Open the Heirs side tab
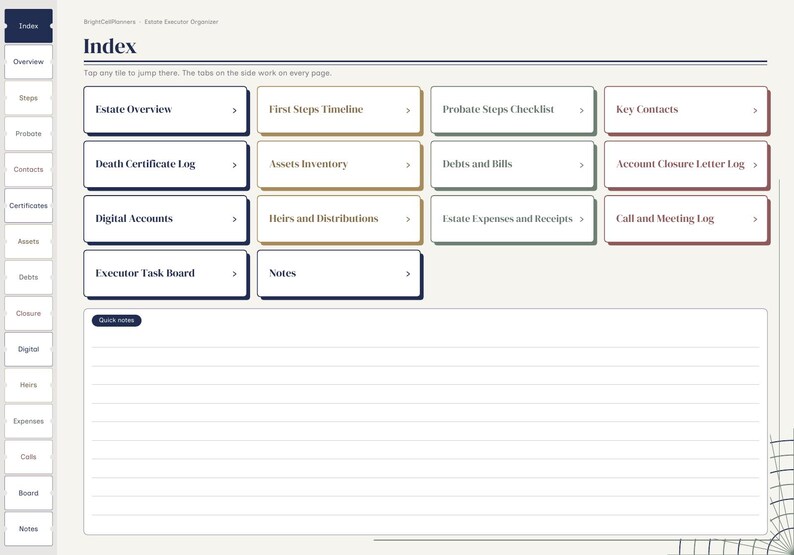This screenshot has width=794, height=555. pos(28,385)
